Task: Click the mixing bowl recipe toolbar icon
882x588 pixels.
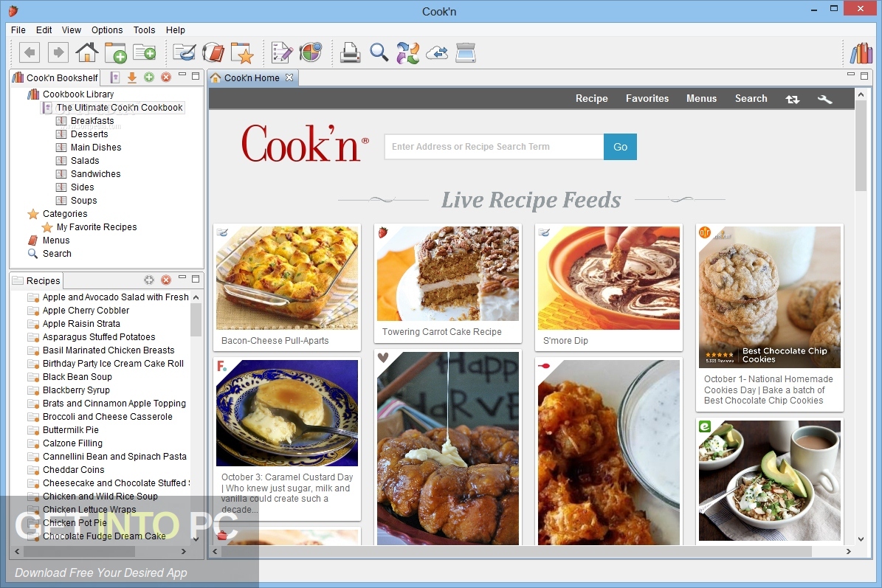Action: [x=184, y=52]
